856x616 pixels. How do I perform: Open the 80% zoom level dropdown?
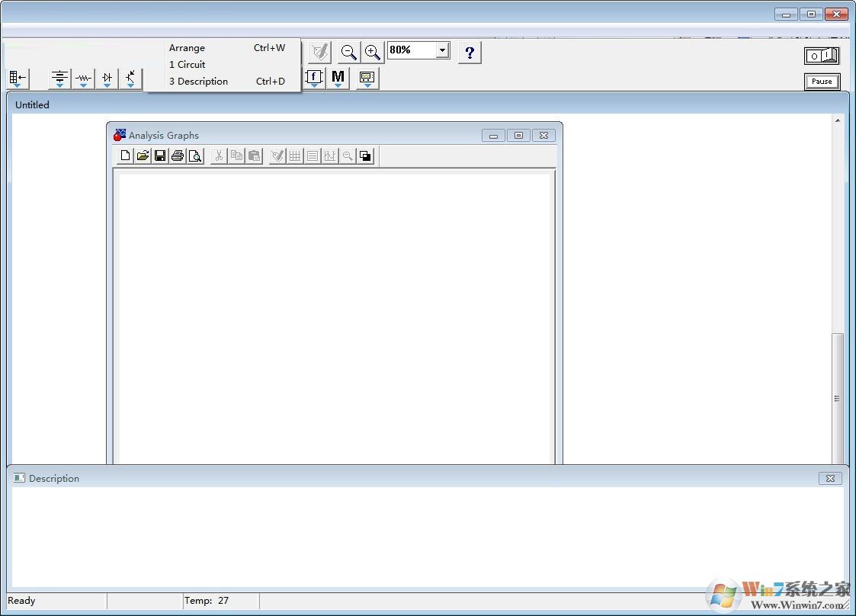click(442, 50)
